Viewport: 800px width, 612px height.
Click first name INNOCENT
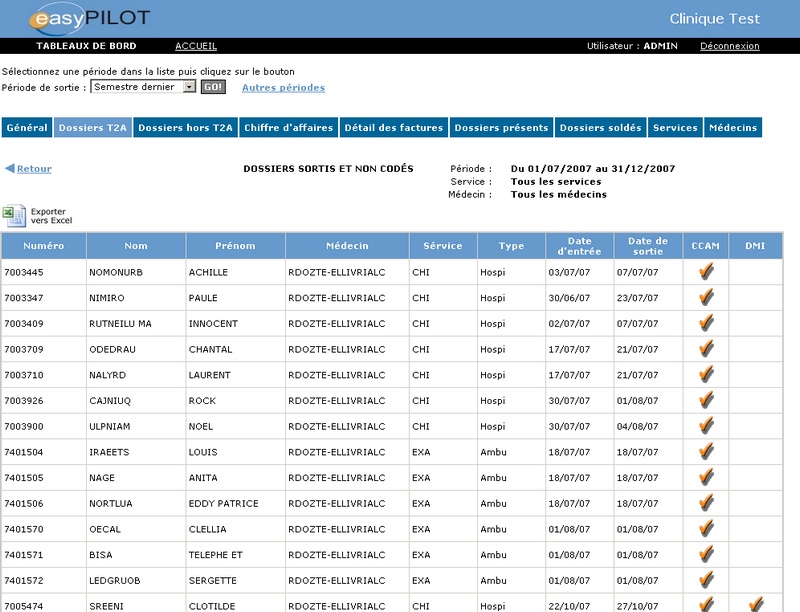(213, 324)
